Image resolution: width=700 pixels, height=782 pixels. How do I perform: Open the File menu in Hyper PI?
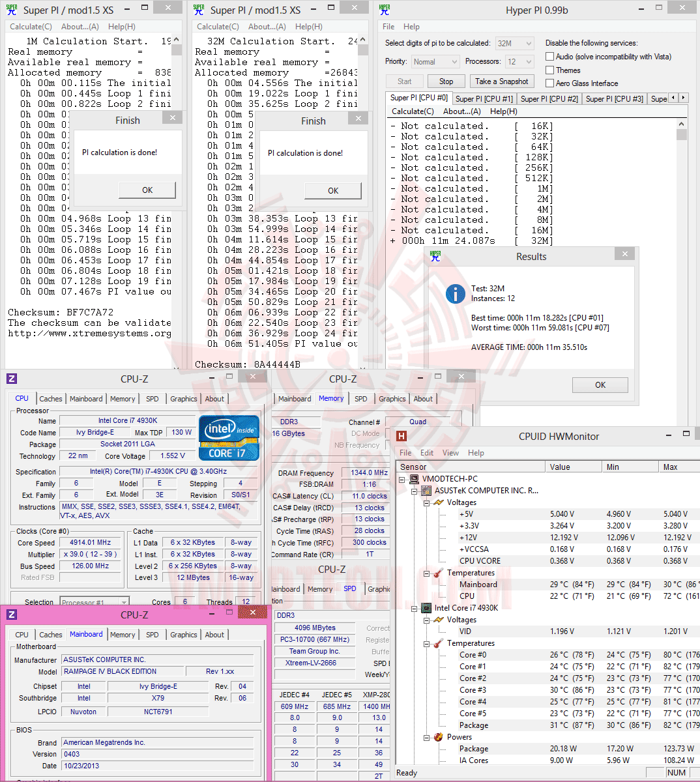[x=388, y=27]
